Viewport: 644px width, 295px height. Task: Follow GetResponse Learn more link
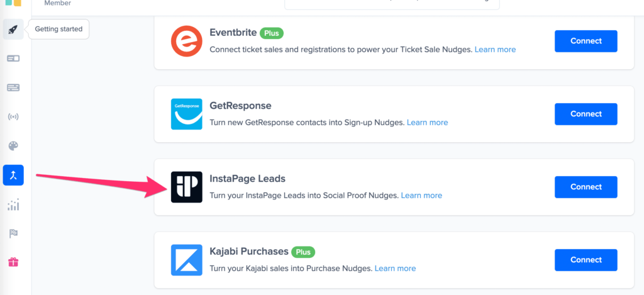pos(427,122)
